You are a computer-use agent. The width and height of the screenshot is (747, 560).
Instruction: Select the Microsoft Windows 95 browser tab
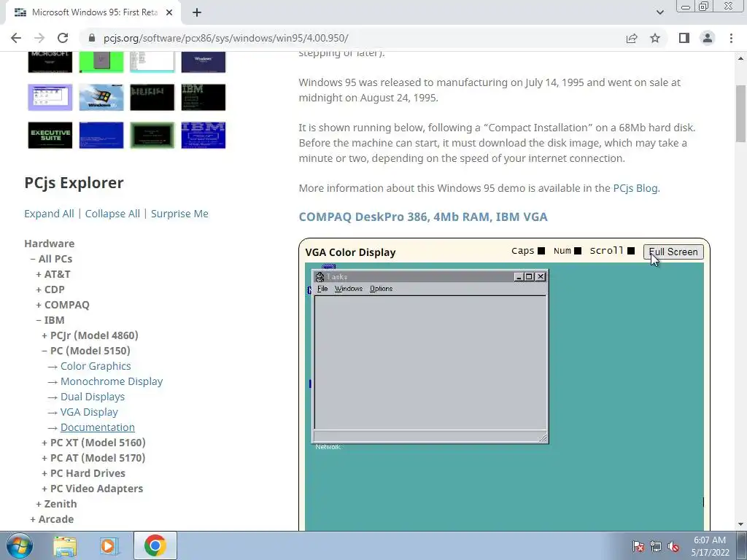94,12
